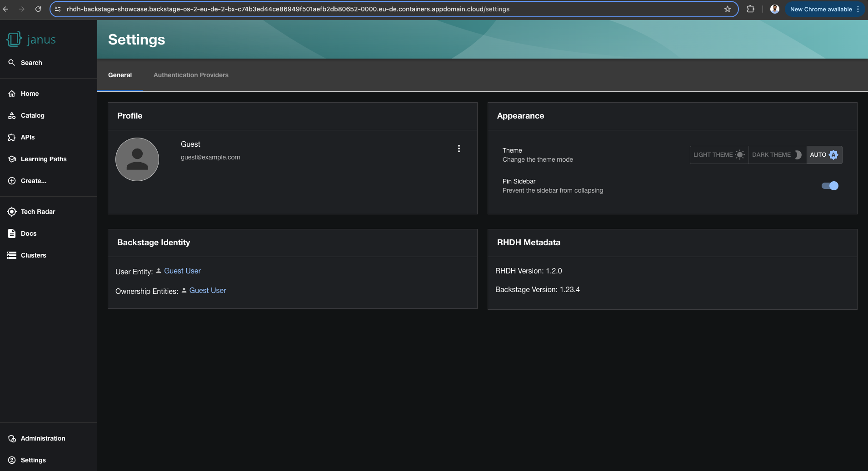Click the Docs document icon
The height and width of the screenshot is (471, 868).
12,233
